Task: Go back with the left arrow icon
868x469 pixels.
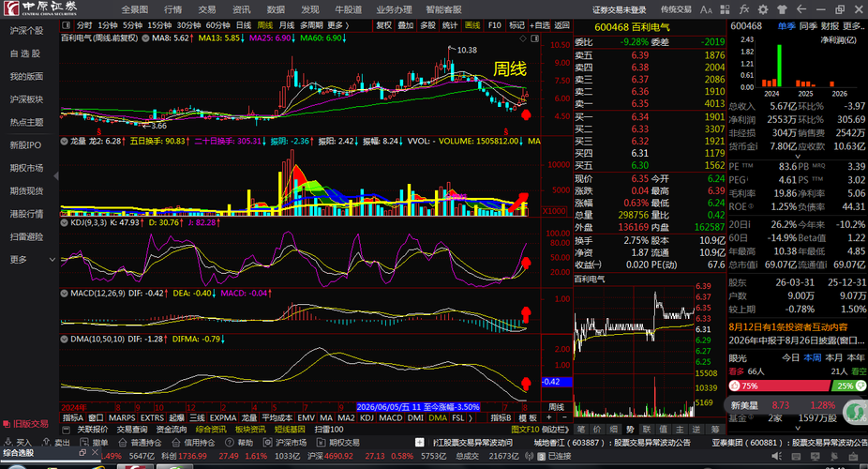Action: [x=801, y=9]
